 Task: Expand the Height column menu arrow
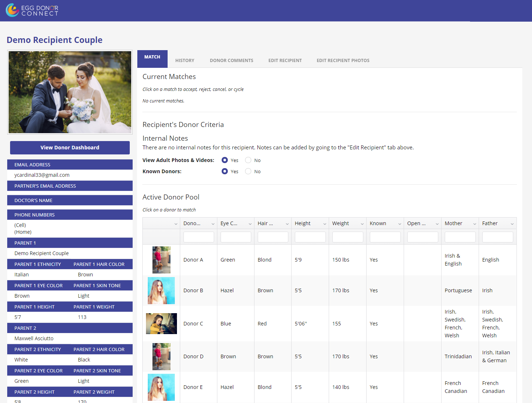324,224
